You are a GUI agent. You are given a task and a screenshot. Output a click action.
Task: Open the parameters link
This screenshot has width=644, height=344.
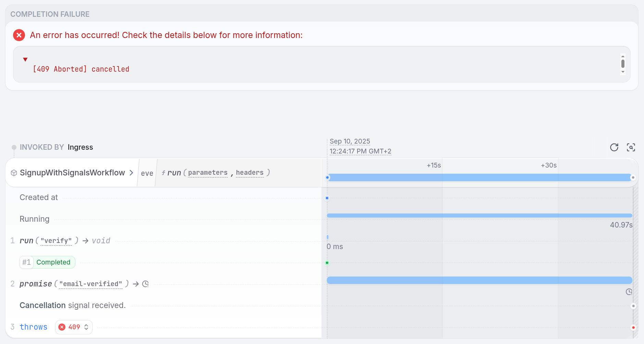(x=207, y=173)
